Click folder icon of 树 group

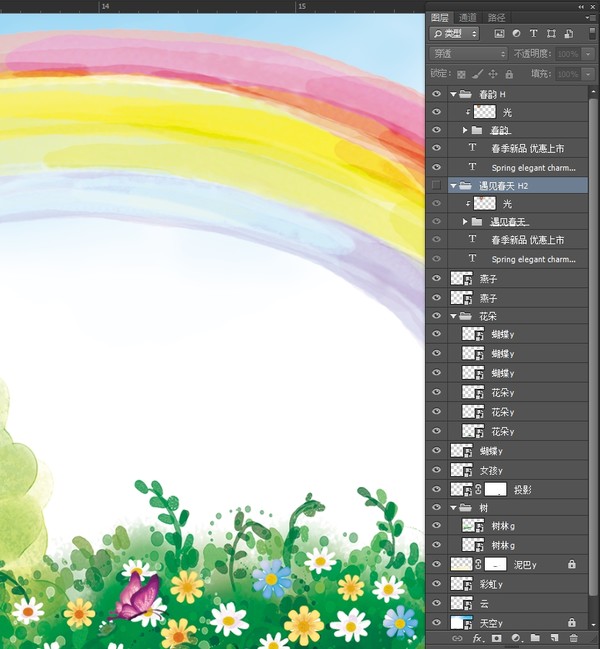465,507
